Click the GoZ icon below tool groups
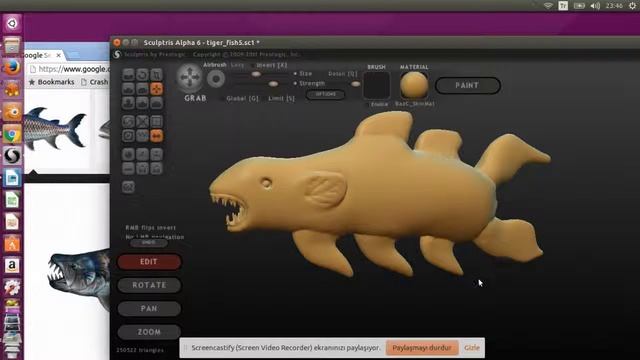Image resolution: width=640 pixels, height=360 pixels. [128, 187]
